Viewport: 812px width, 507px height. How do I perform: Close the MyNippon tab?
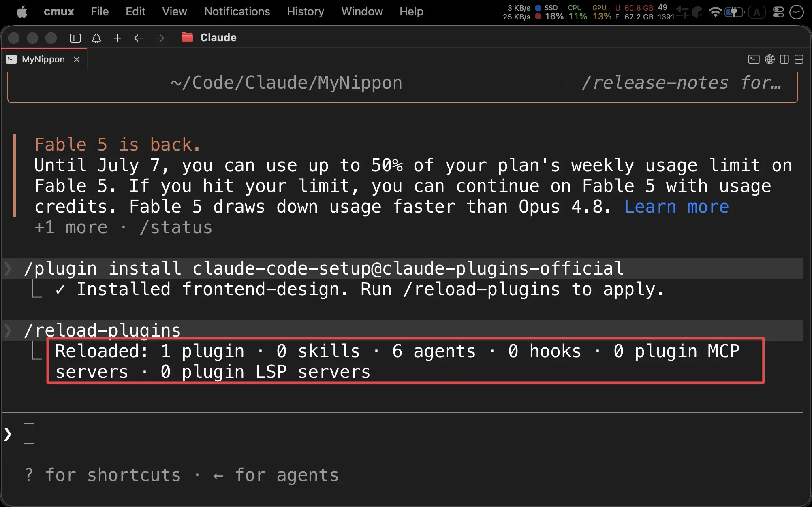point(77,59)
